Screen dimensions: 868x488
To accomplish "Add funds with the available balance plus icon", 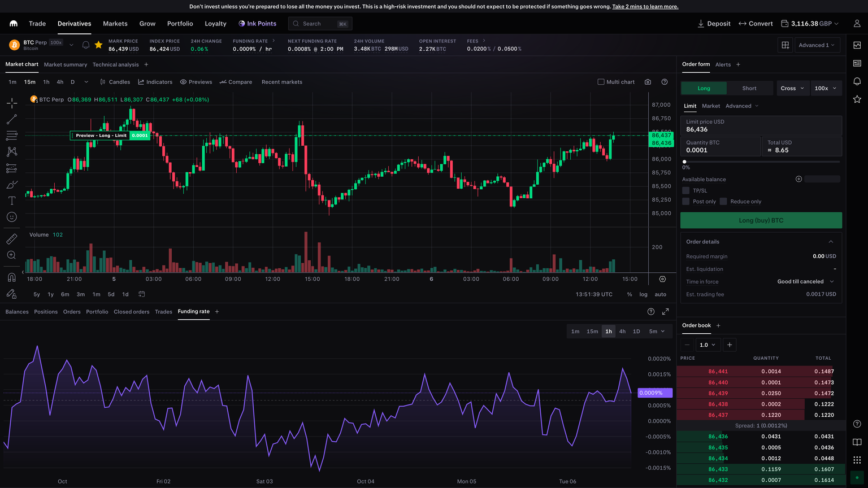I will point(798,179).
